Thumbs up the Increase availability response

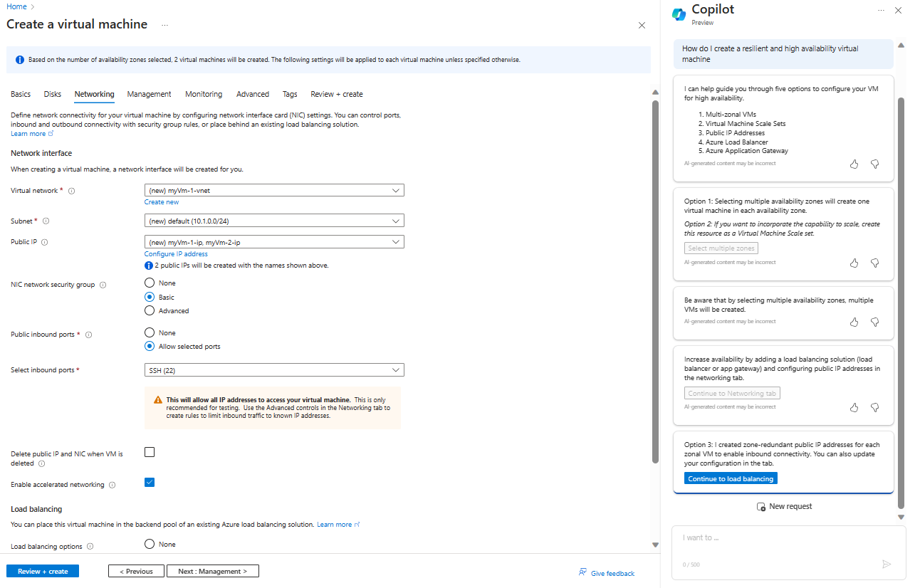coord(854,407)
